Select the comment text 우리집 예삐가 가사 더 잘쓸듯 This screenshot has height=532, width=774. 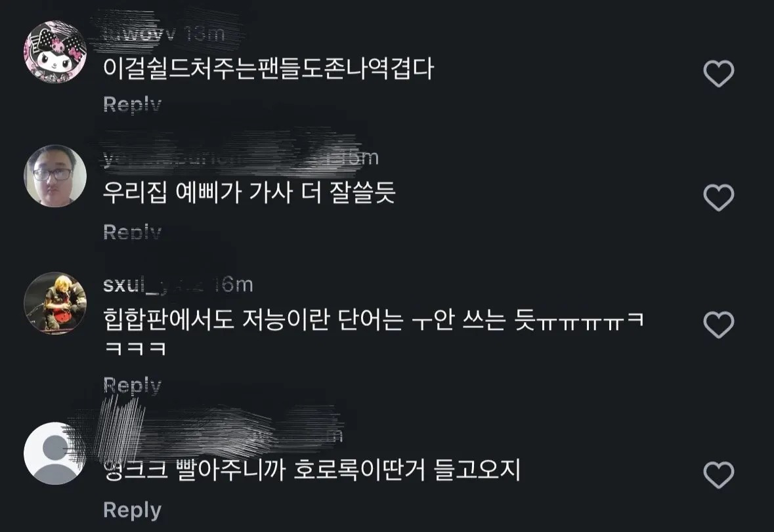click(249, 192)
